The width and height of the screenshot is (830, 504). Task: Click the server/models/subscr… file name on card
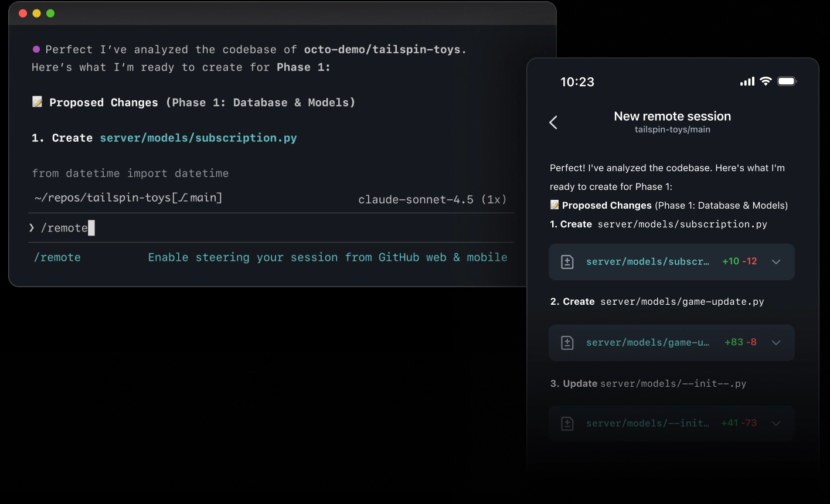tap(648, 261)
